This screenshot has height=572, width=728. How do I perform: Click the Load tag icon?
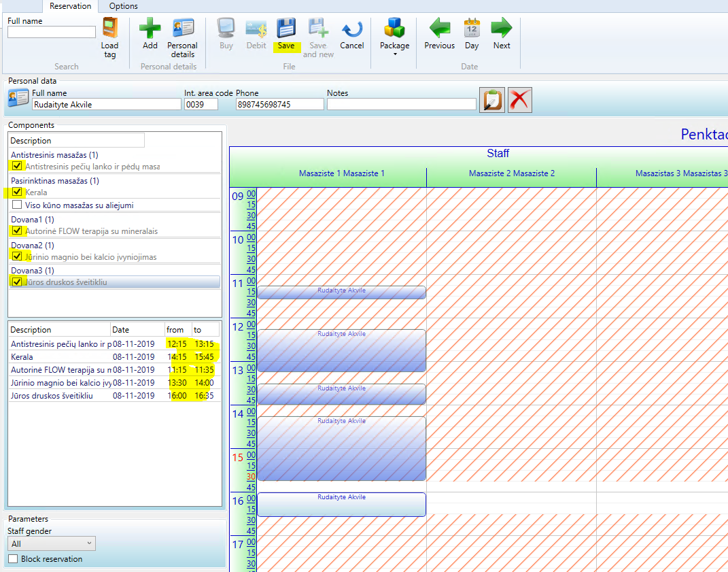click(110, 29)
